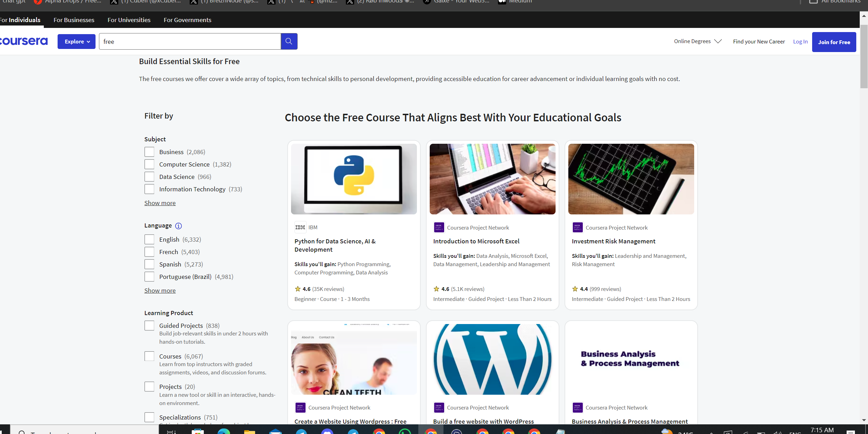The width and height of the screenshot is (868, 434).
Task: Go to For Universities tab
Action: tap(129, 20)
